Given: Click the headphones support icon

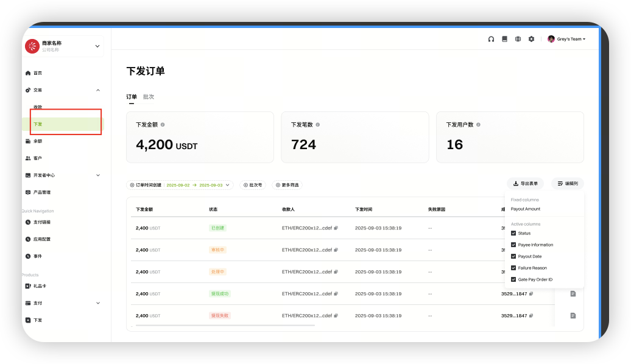Looking at the screenshot, I should [x=491, y=39].
